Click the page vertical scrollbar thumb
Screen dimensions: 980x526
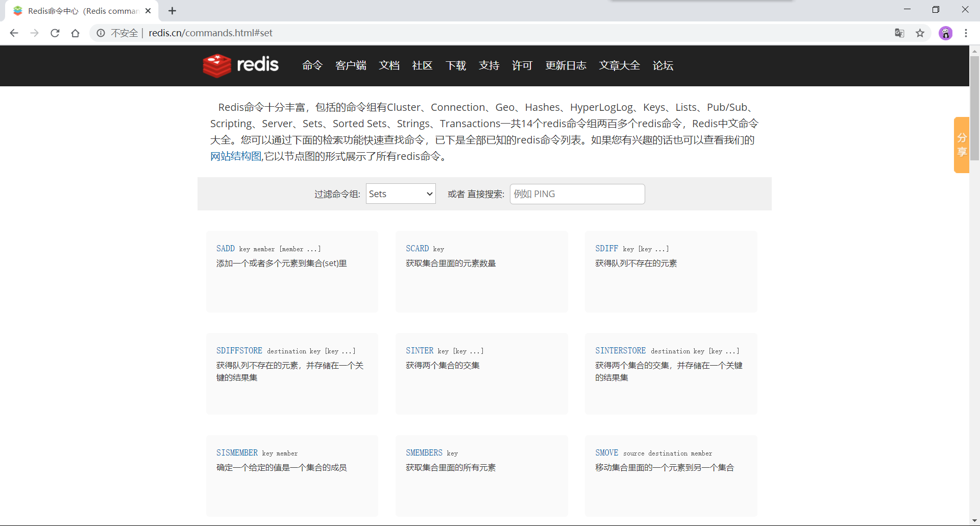click(974, 108)
